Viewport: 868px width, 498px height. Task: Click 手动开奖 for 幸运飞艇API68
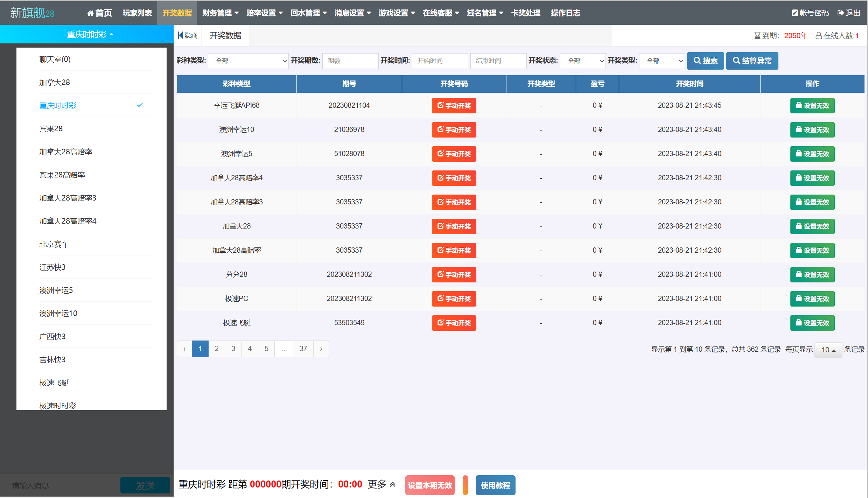(454, 106)
